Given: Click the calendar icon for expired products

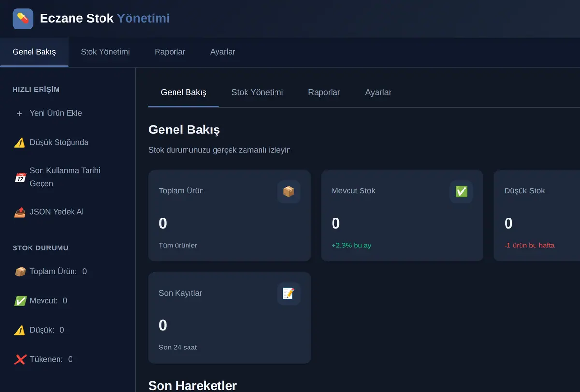Looking at the screenshot, I should pyautogui.click(x=19, y=177).
